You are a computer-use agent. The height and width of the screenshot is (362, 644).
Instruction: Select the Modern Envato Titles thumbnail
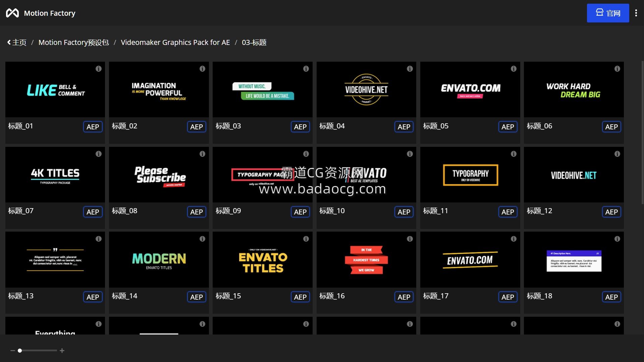159,260
